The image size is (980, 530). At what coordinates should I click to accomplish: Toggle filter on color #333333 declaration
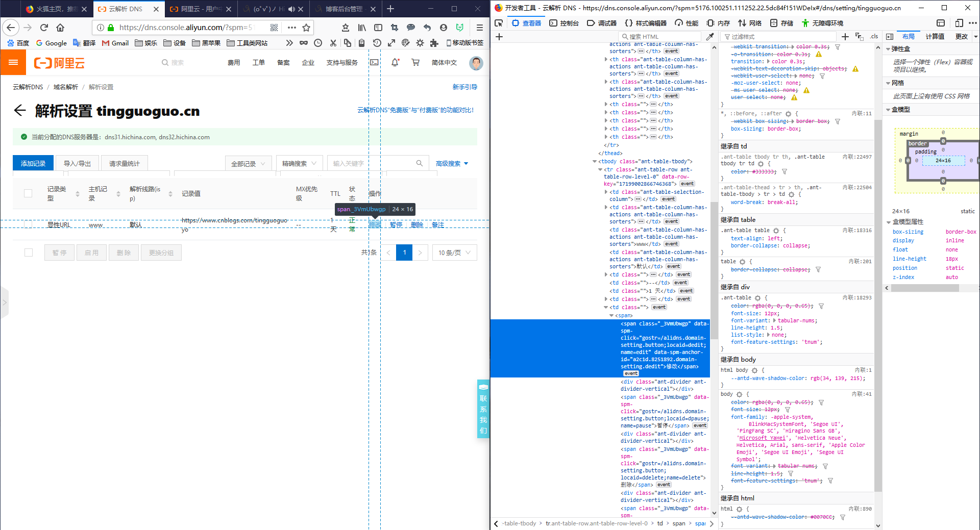click(x=785, y=172)
